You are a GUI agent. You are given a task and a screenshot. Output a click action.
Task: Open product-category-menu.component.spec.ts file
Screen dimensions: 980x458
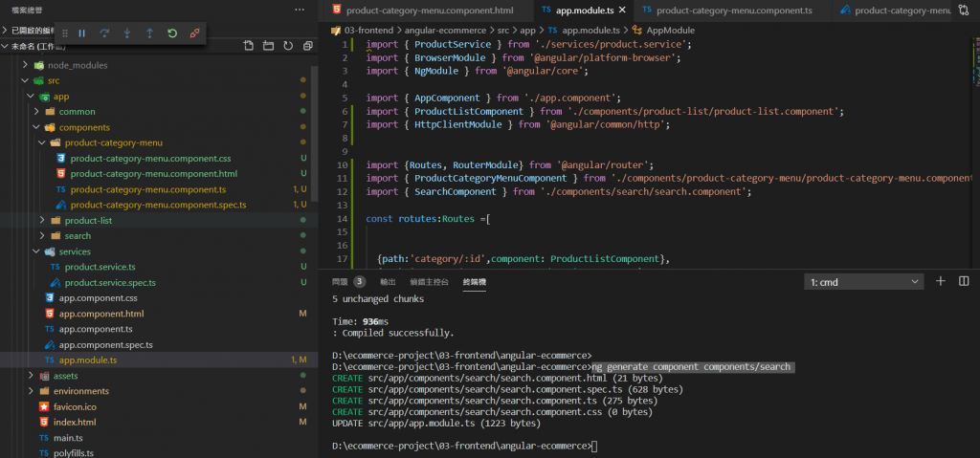pos(158,205)
